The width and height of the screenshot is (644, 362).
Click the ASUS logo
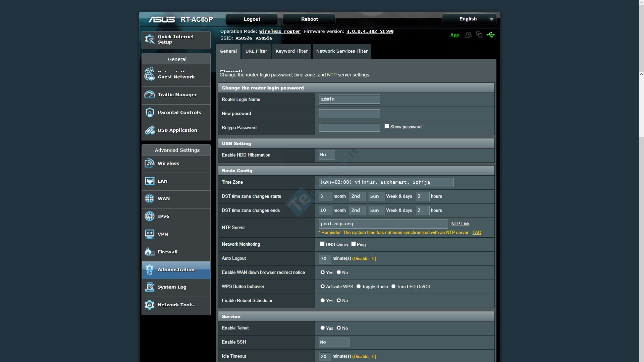click(162, 19)
